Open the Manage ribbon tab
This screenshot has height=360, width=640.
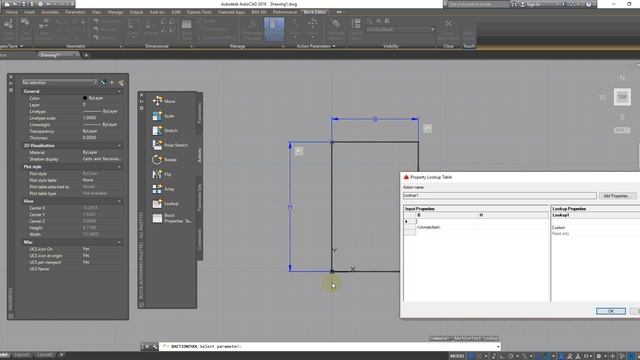(x=115, y=12)
